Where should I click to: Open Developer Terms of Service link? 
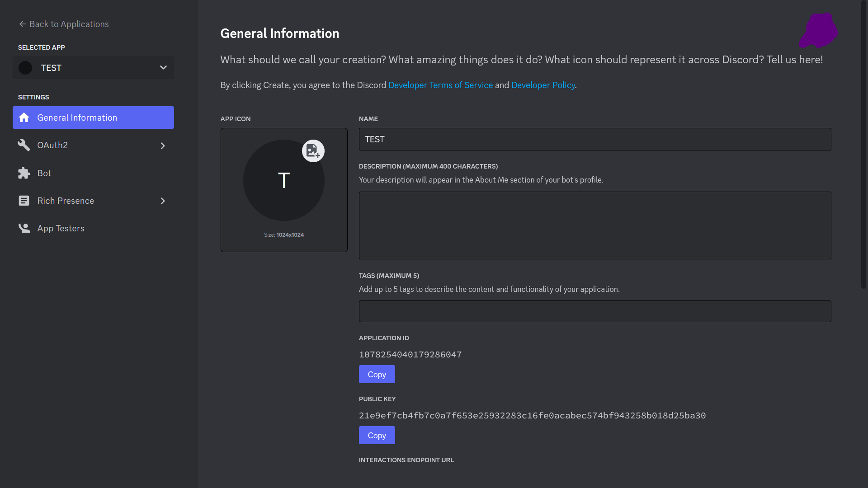(x=440, y=85)
